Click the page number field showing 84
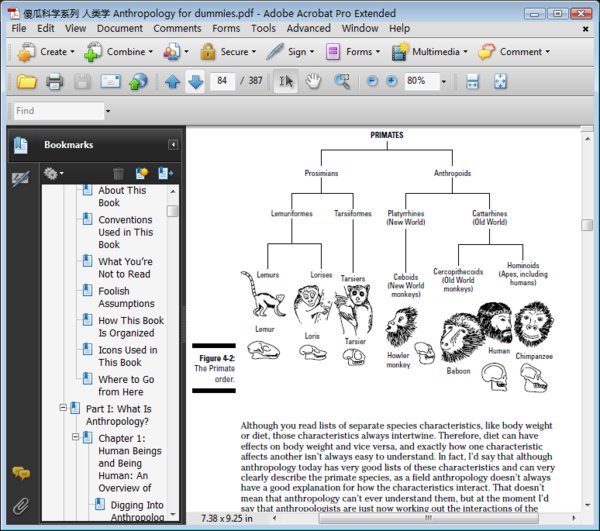The height and width of the screenshot is (531, 600). 222,81
